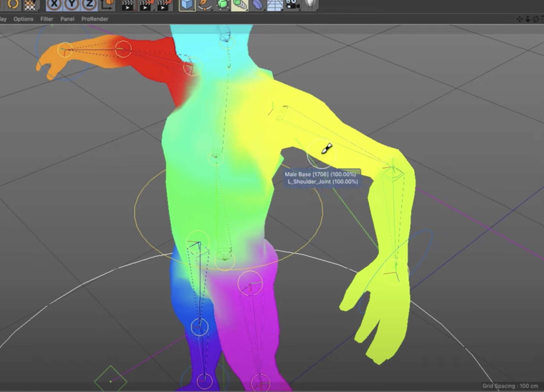Viewport: 544px width, 392px height.
Task: Open the Options viewport menu
Action: tap(23, 19)
